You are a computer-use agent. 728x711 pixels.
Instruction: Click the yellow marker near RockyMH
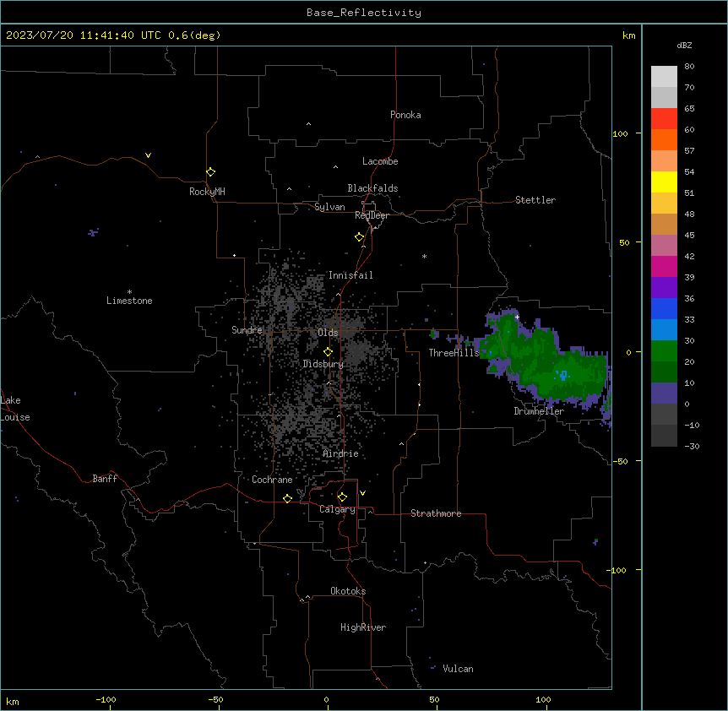click(210, 172)
